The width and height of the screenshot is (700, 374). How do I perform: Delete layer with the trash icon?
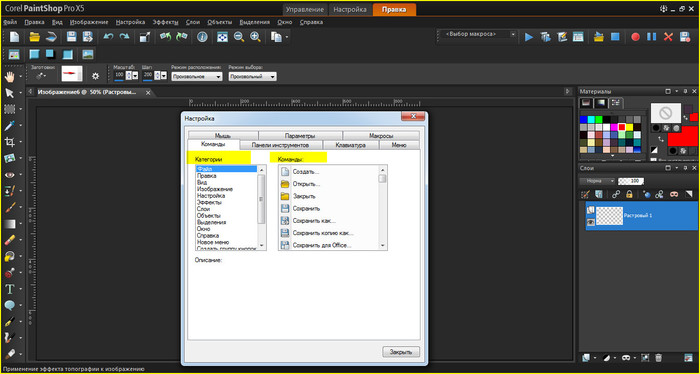coord(658,357)
